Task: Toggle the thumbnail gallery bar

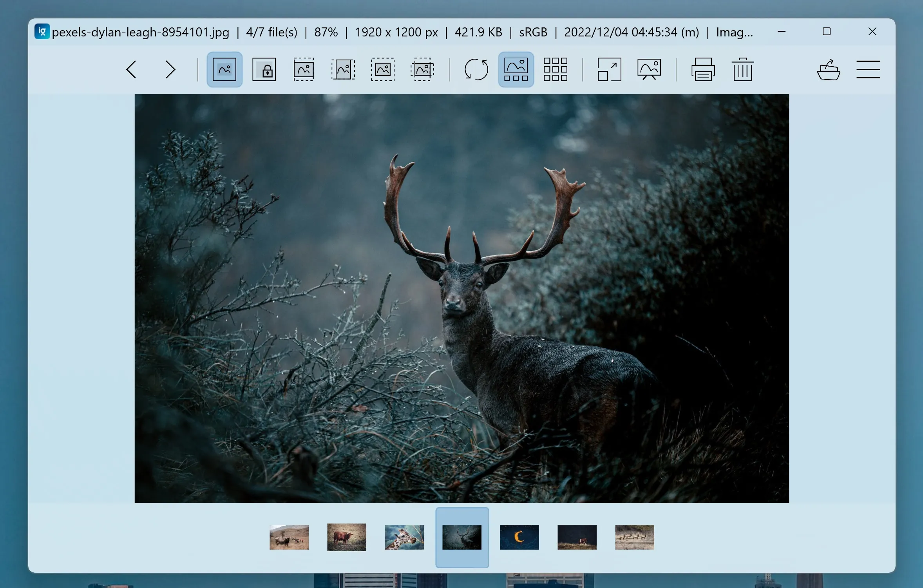Action: tap(516, 70)
